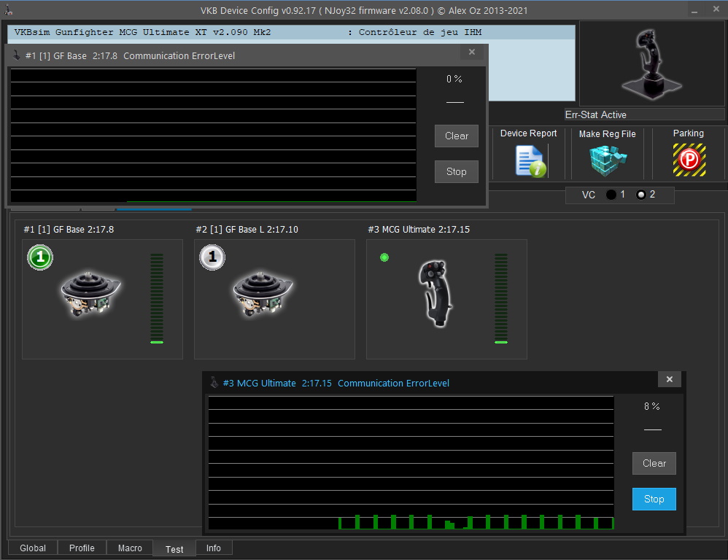This screenshot has width=728, height=560.
Task: Click the Device Report label
Action: click(528, 133)
